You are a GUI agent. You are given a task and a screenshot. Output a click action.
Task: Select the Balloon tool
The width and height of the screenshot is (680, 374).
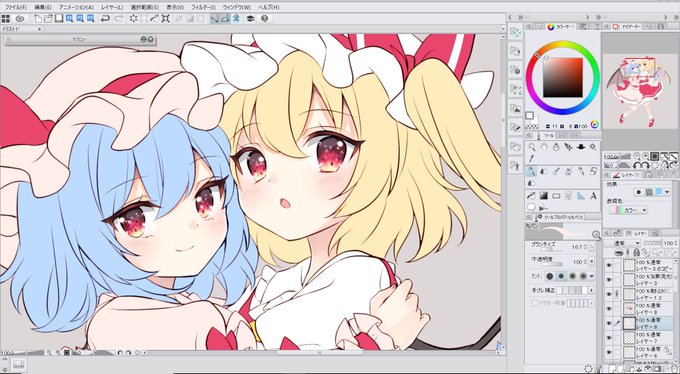coord(531,207)
